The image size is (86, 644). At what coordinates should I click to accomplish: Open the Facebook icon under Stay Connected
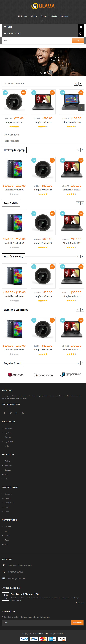coord(4,413)
